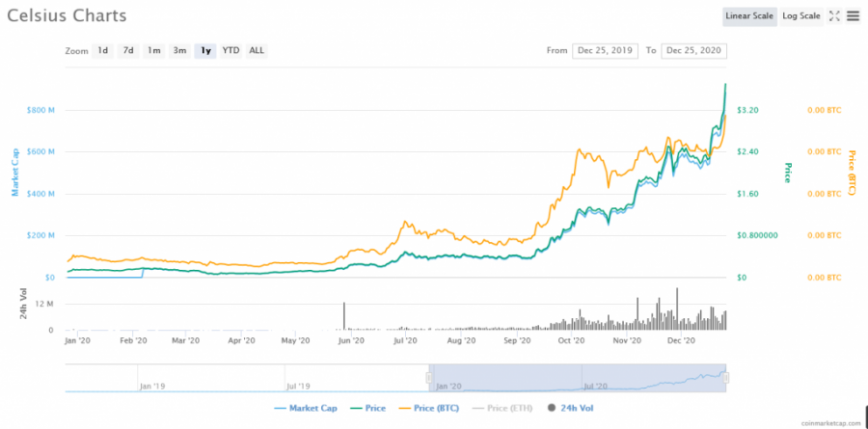Click the Market Cap axis title
Screen dimensions: 868x429
(x=16, y=173)
